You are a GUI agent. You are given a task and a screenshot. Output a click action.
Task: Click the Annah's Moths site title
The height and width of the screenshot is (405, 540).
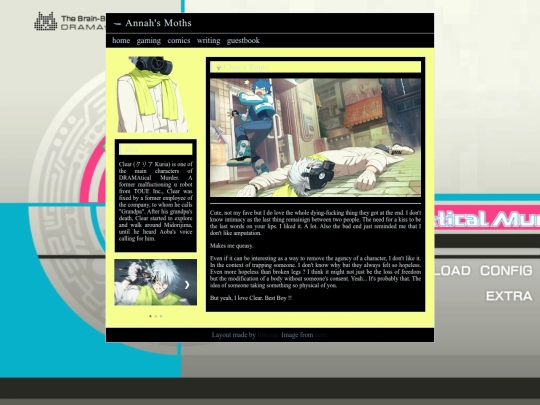158,23
